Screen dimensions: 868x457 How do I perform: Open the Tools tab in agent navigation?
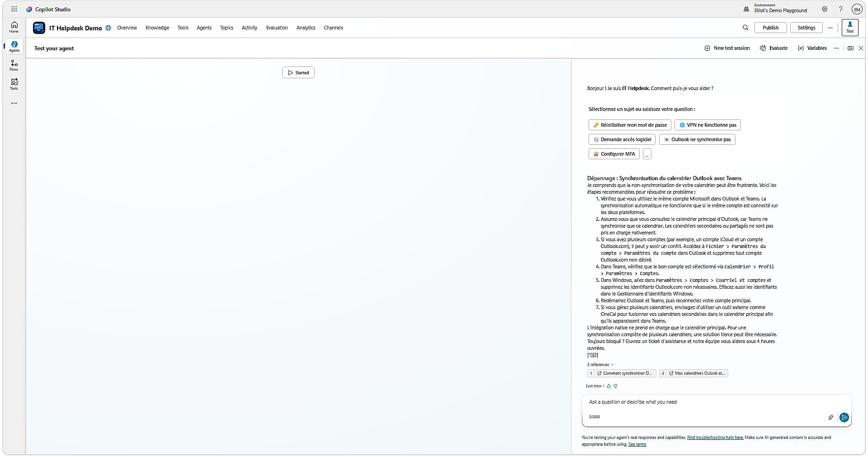(183, 28)
